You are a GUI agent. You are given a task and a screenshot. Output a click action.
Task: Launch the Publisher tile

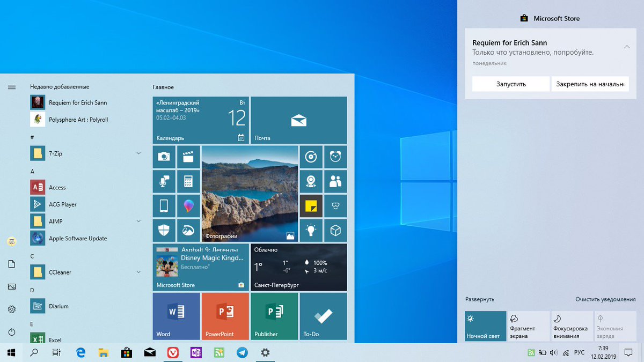click(x=274, y=316)
